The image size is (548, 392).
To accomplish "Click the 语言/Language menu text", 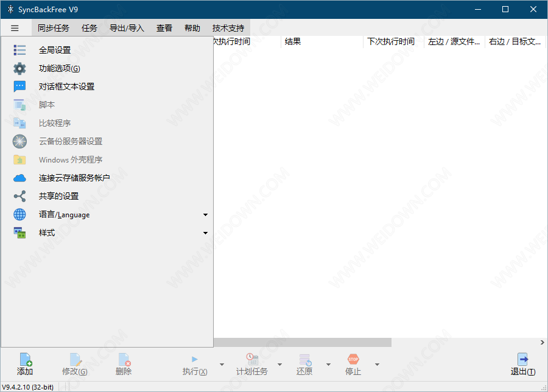I will pos(65,214).
